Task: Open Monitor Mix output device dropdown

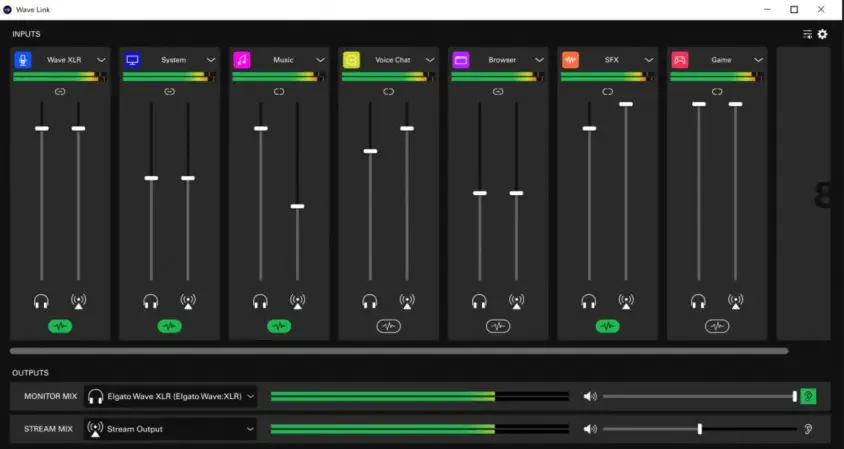Action: coord(171,396)
